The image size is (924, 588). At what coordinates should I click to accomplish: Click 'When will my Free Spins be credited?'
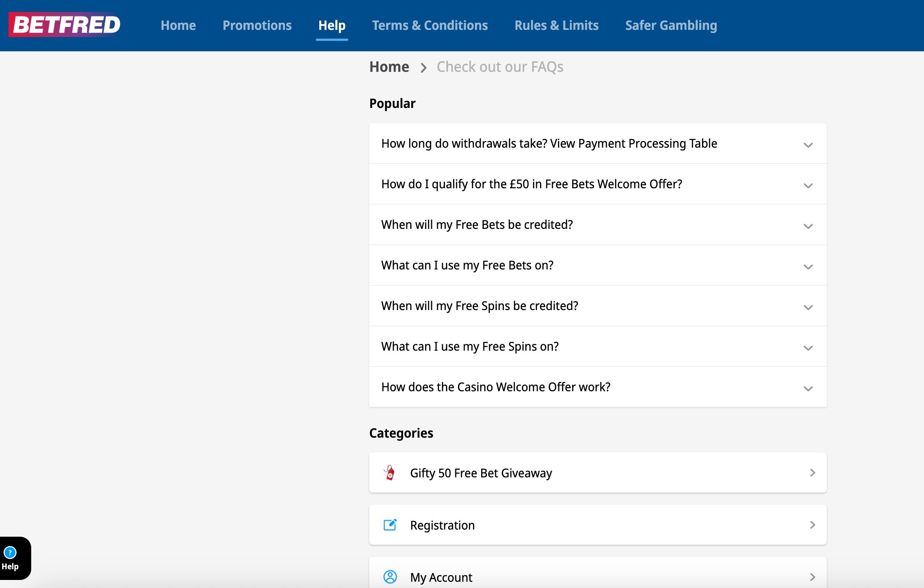tap(480, 306)
